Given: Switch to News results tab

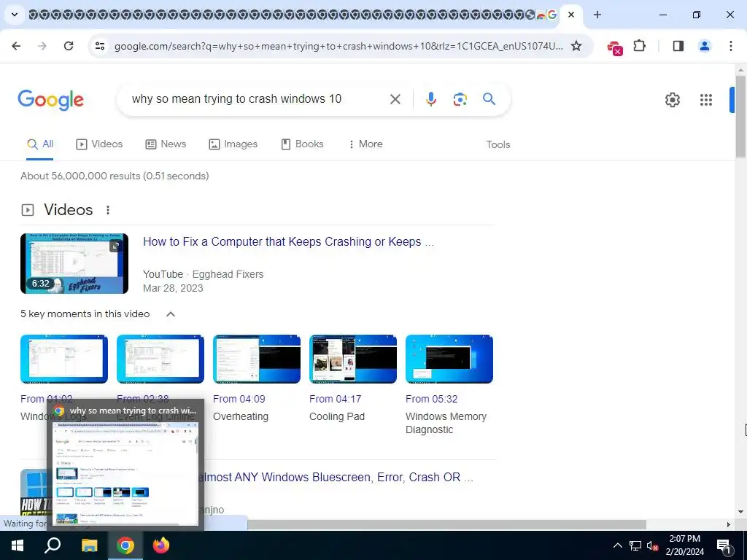Looking at the screenshot, I should click(x=166, y=144).
